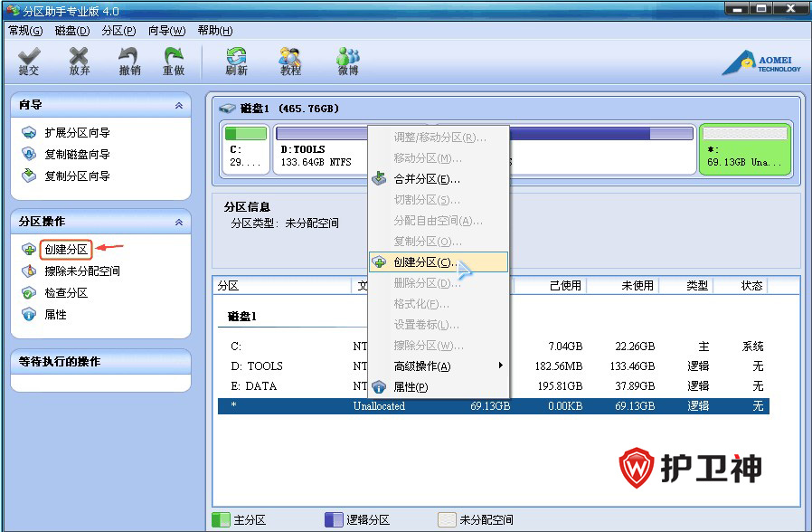Click the green plus 创建分区 sidebar icon
Image resolution: width=812 pixels, height=532 pixels.
[x=29, y=249]
